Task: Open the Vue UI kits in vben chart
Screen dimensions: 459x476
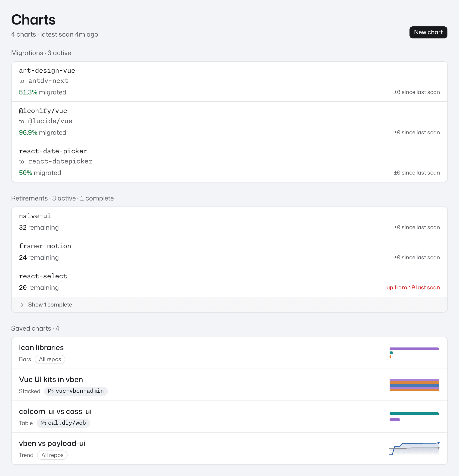Action: pyautogui.click(x=229, y=385)
